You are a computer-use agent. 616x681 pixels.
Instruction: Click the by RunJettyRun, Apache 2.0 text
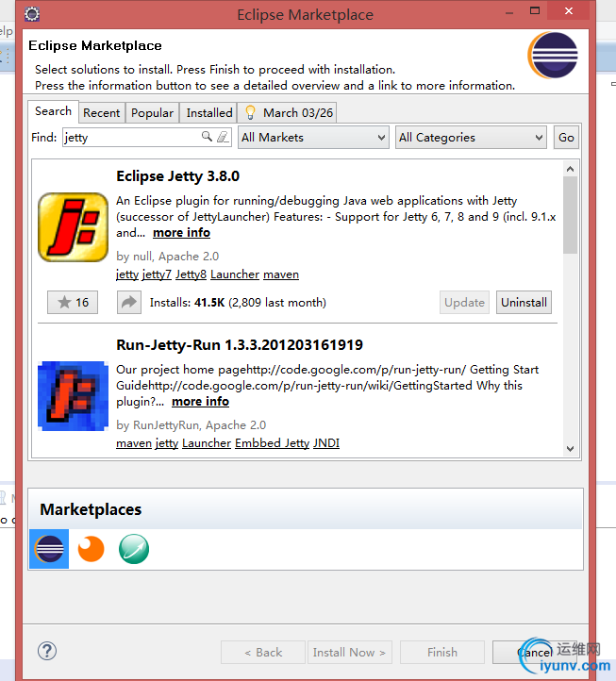191,425
